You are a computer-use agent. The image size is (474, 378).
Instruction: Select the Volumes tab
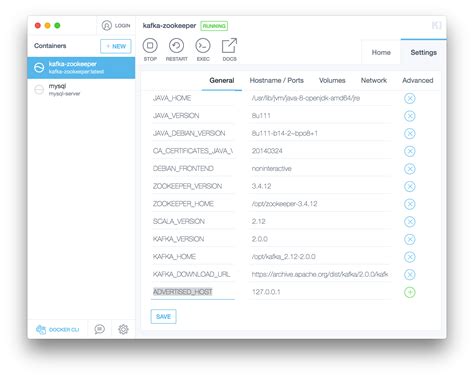[332, 80]
